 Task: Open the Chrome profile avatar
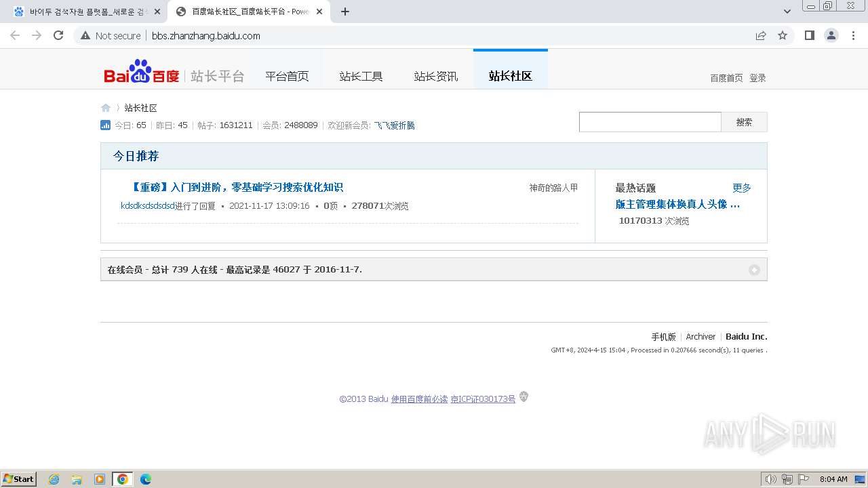pos(831,35)
